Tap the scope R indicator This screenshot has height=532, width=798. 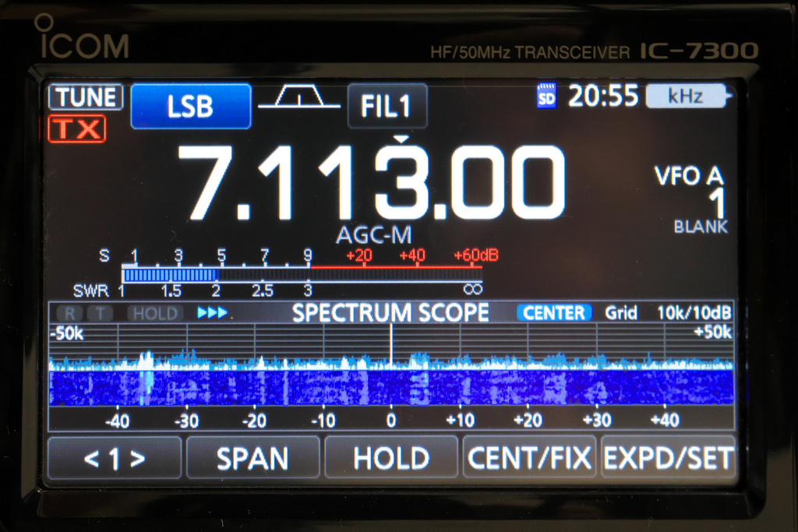point(70,313)
